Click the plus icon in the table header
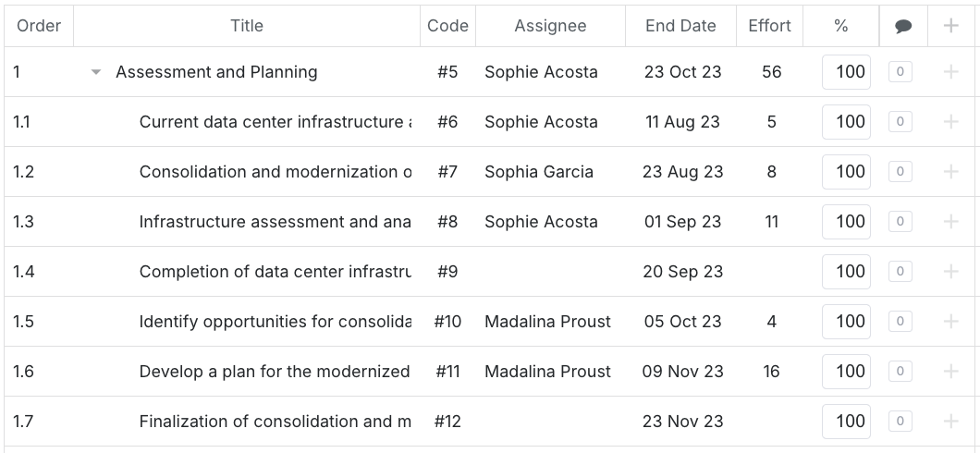 coord(950,26)
